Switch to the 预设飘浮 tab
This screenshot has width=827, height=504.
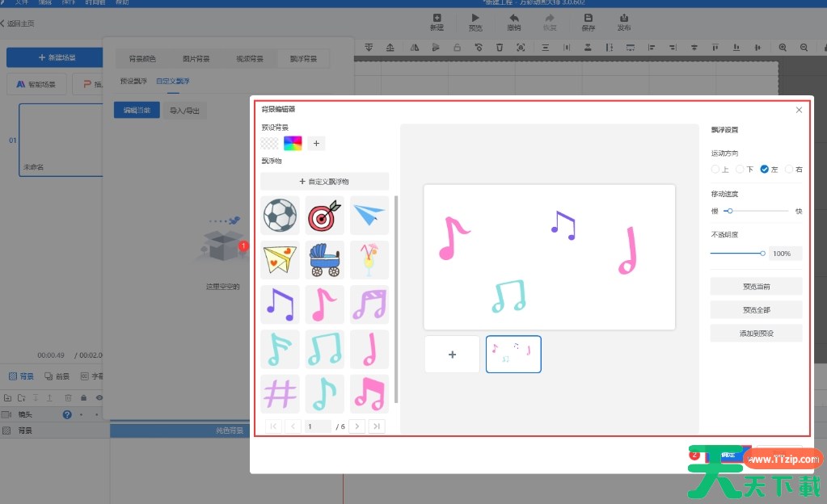134,82
